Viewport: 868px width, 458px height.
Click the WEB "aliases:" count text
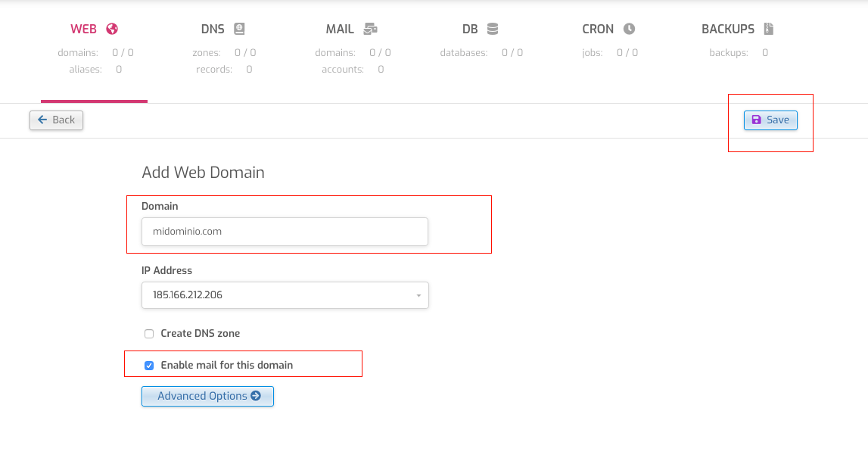coord(95,69)
